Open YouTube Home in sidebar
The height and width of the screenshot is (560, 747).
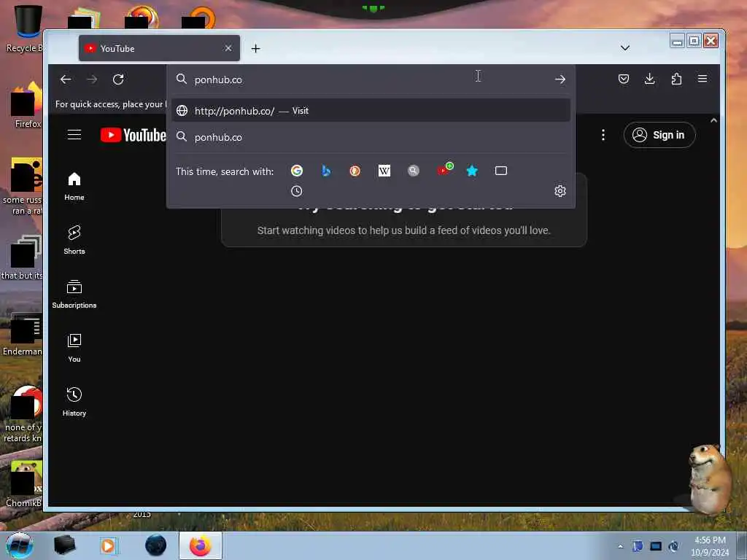tap(74, 186)
